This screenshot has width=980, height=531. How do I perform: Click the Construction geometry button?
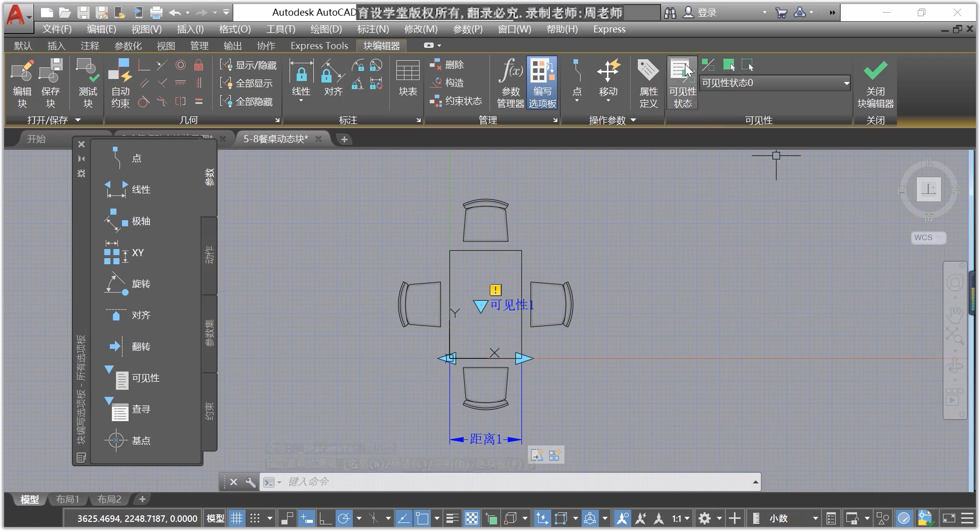447,83
